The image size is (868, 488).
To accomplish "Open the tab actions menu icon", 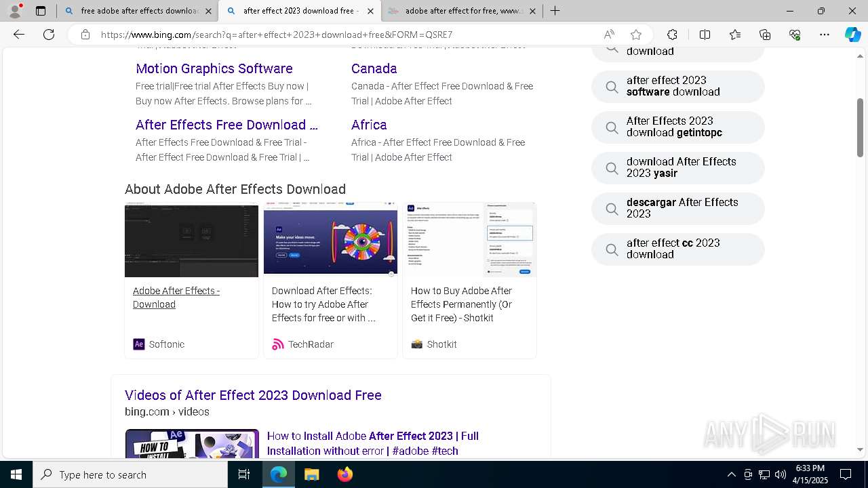I will (x=41, y=11).
